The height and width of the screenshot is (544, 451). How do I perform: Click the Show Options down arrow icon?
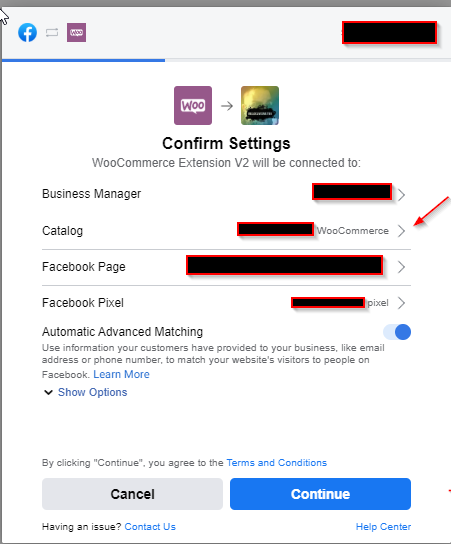tap(48, 392)
